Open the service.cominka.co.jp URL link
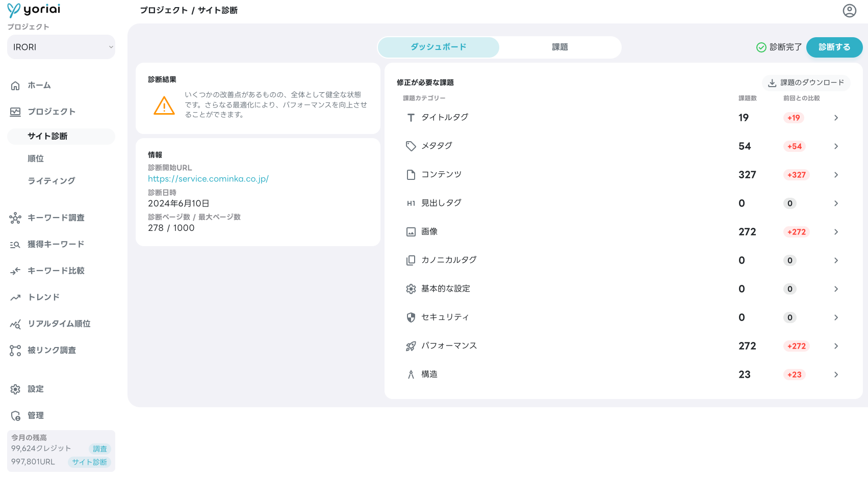The width and height of the screenshot is (868, 477). tap(208, 179)
